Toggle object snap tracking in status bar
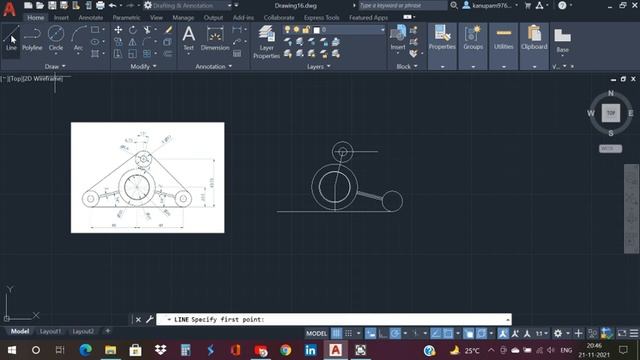The height and width of the screenshot is (360, 640). coord(436,333)
